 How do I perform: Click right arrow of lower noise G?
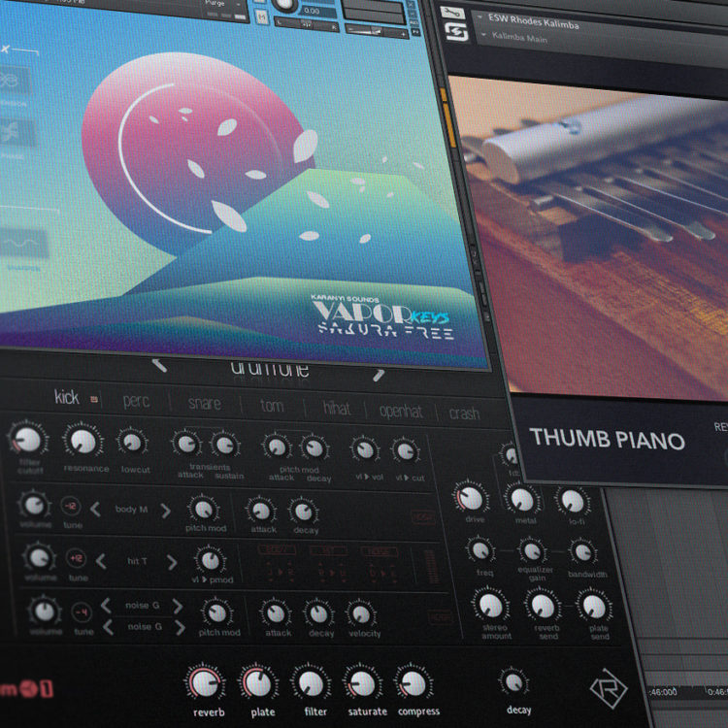pyautogui.click(x=180, y=628)
